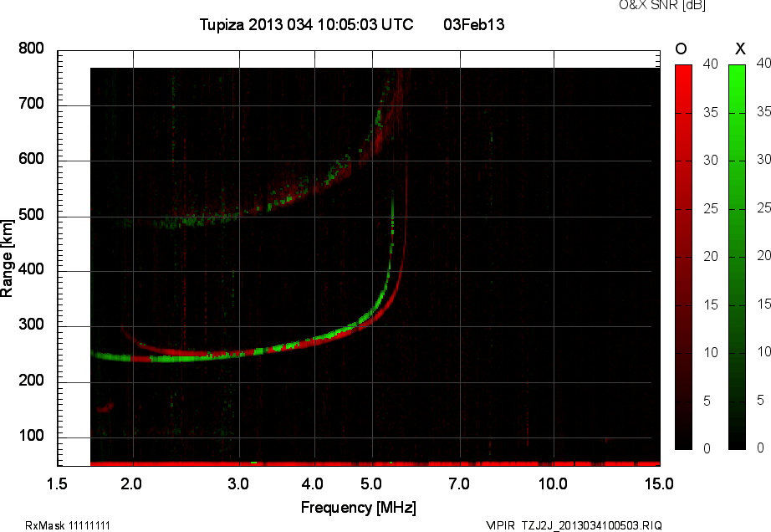Select the Range [km] axis label
The width and height of the screenshot is (771, 532).
pos(8,257)
